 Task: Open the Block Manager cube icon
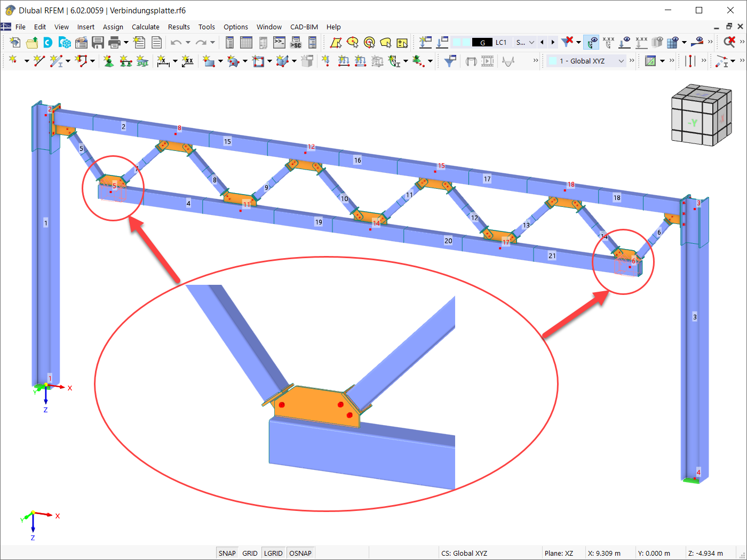click(x=65, y=42)
